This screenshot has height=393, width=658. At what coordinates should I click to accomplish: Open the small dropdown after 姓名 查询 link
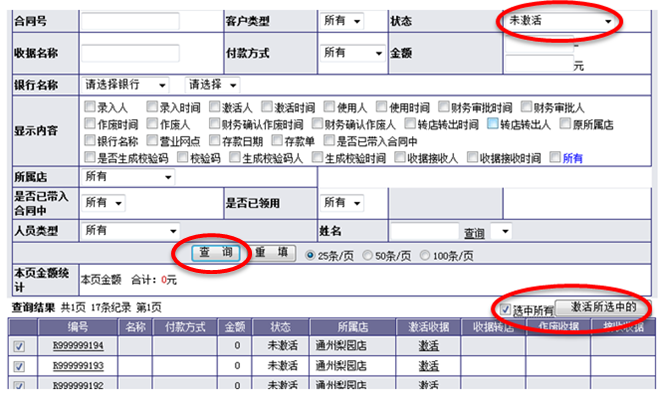tap(501, 232)
